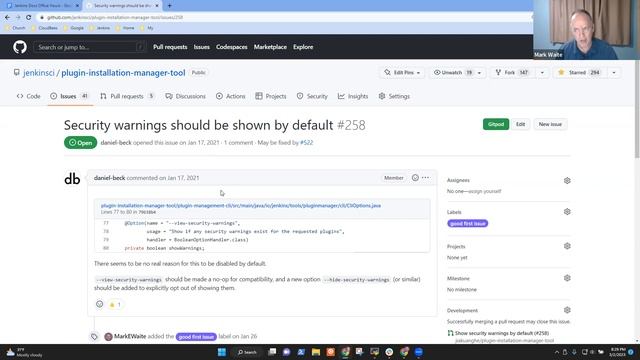Open Codespaces from the top nav
The height and width of the screenshot is (360, 640).
(x=232, y=47)
